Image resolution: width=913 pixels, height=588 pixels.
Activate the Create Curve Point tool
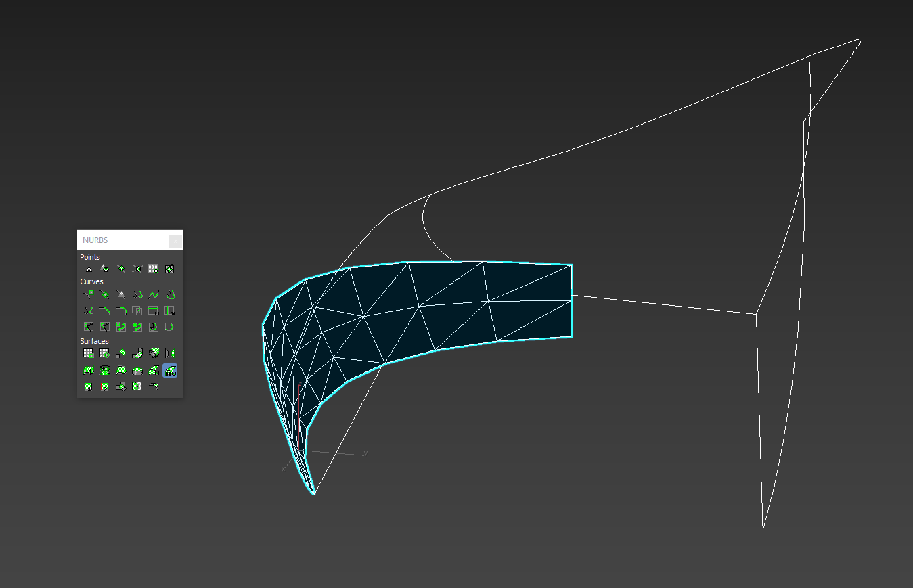pyautogui.click(x=121, y=269)
